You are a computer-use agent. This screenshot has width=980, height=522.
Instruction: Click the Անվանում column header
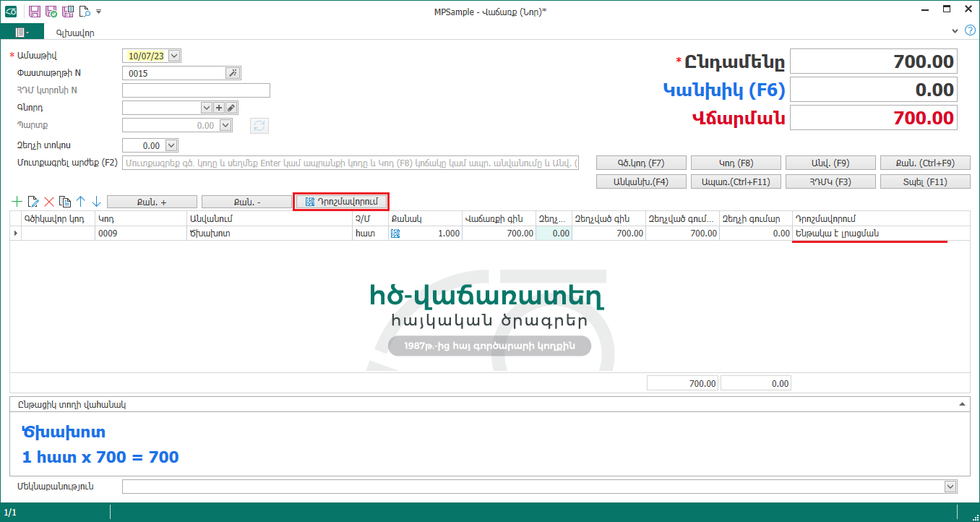coord(269,218)
